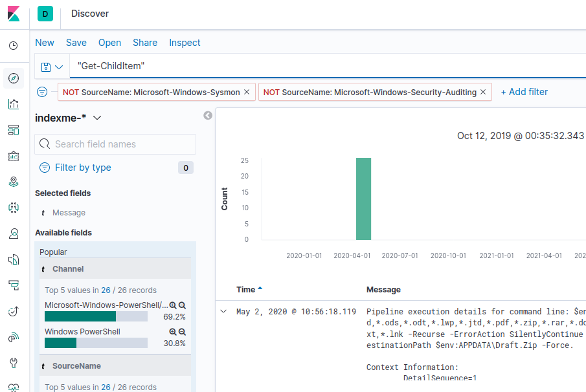
Task: Click the Filter by type count badge
Action: (x=186, y=168)
